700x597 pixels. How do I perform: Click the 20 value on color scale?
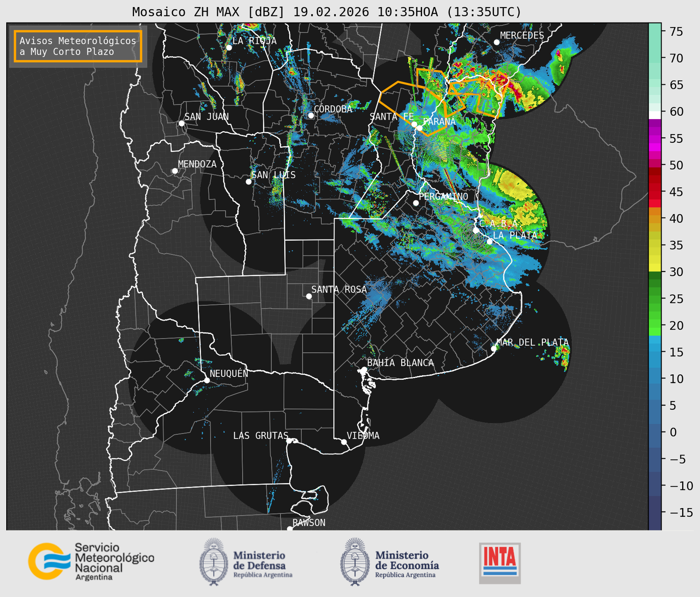click(x=676, y=325)
